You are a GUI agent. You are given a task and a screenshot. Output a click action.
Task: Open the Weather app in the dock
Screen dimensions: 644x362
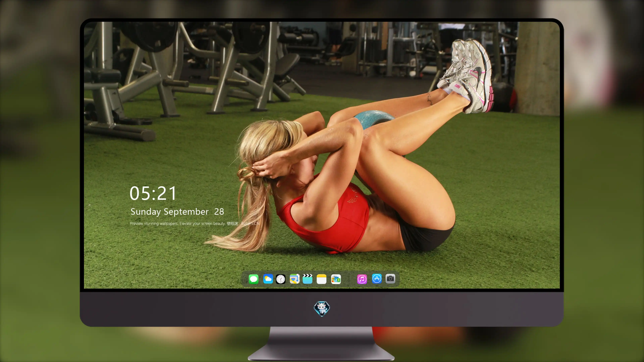point(268,279)
